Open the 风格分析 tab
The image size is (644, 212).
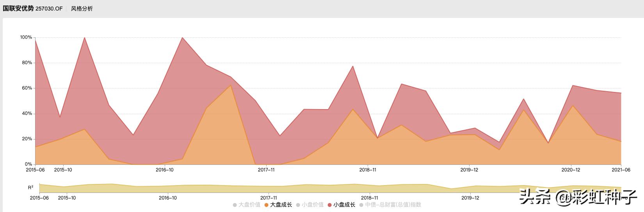click(x=82, y=9)
